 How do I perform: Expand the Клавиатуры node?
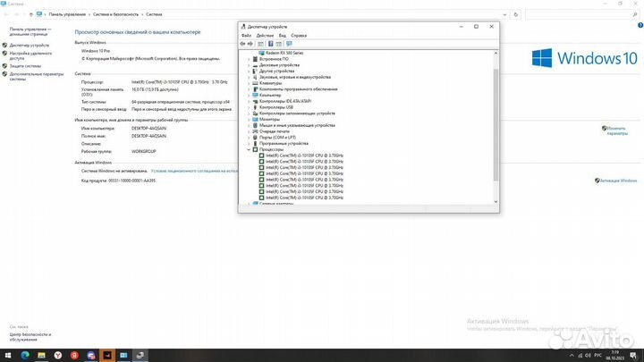pos(249,83)
